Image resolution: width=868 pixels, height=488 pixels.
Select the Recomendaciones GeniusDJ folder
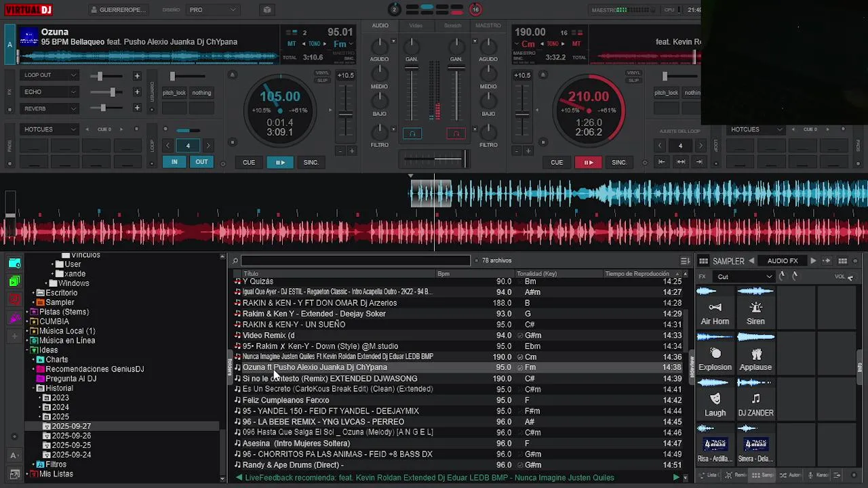(x=95, y=369)
